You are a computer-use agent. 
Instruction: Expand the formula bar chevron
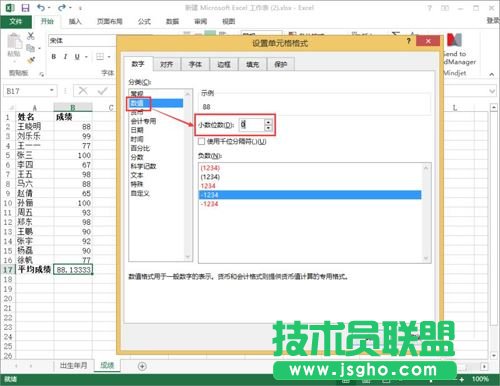coord(492,91)
